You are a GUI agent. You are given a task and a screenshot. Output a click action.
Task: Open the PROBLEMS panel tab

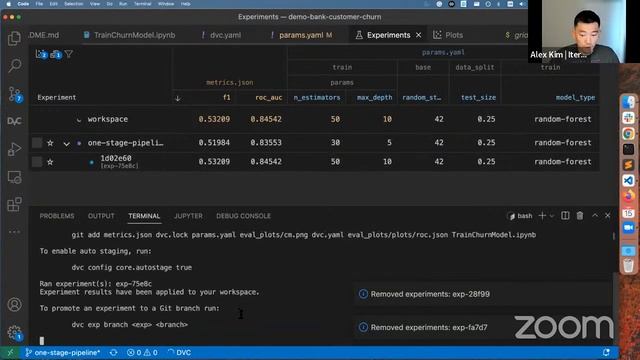(57, 216)
